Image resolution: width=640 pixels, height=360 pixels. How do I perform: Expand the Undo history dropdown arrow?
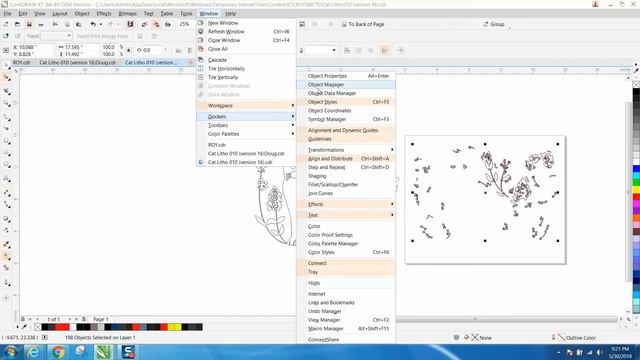(x=101, y=24)
